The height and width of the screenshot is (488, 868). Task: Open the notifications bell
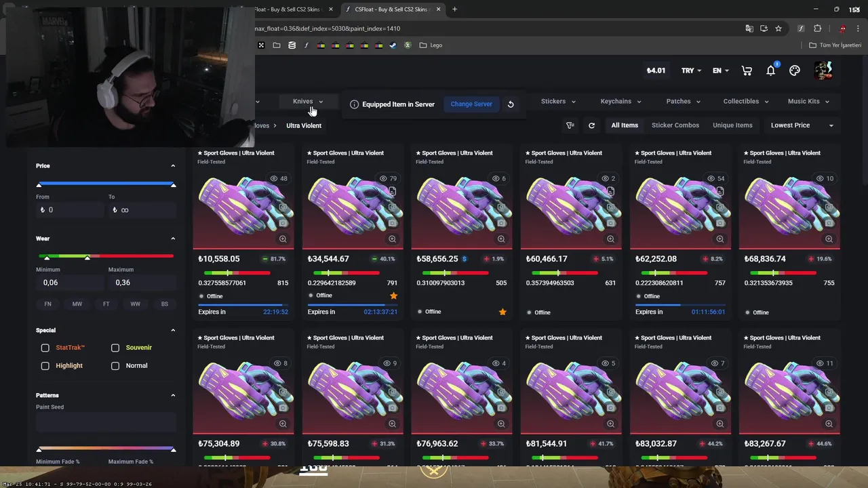(x=771, y=70)
